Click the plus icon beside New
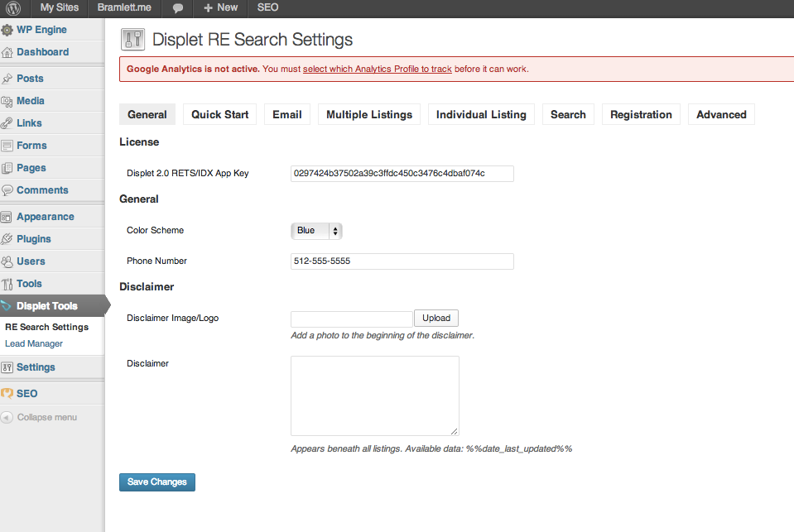Viewport: 794px width, 532px height. click(x=208, y=8)
